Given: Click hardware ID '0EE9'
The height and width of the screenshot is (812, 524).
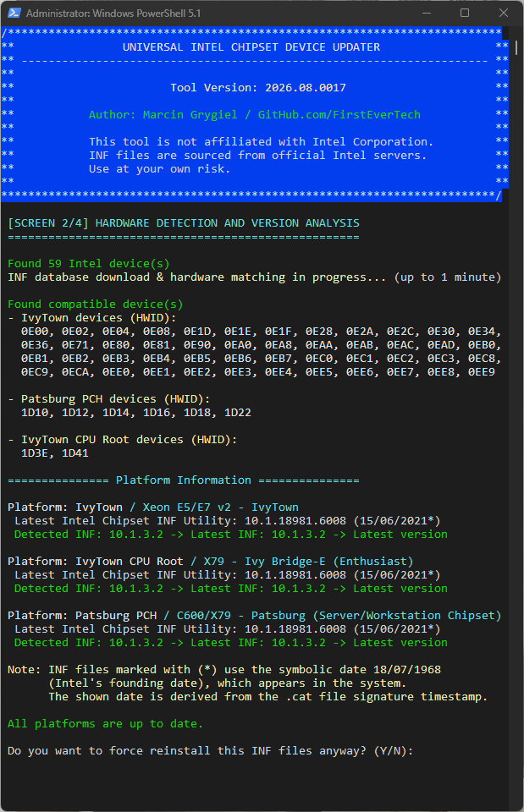Looking at the screenshot, I should (482, 372).
